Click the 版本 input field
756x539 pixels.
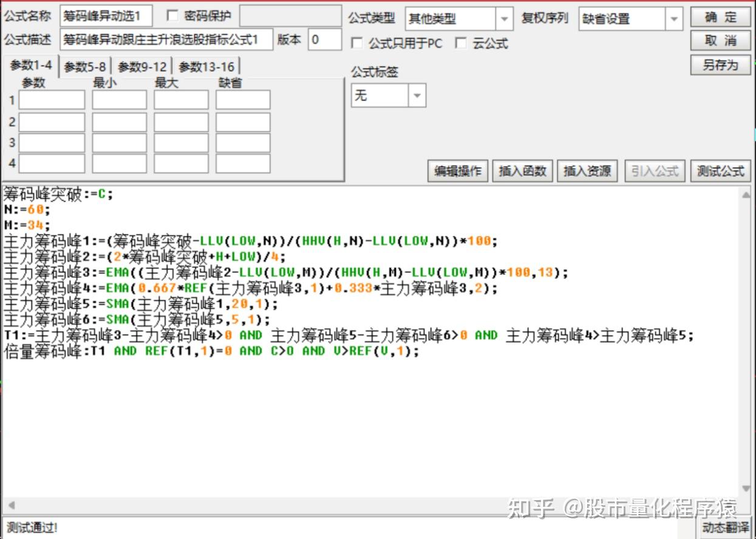325,40
